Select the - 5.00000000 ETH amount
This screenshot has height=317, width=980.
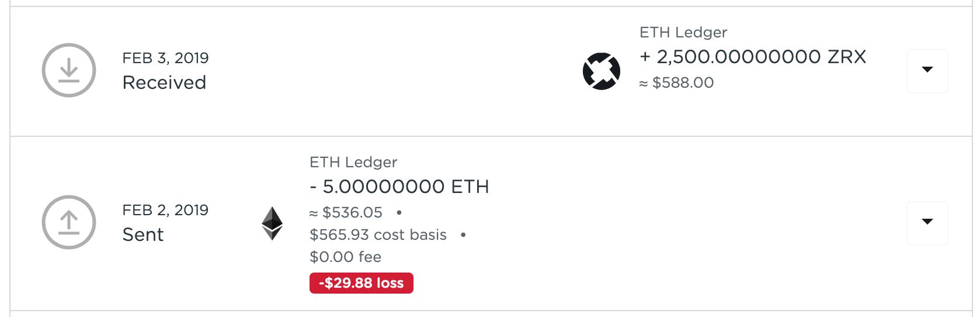tap(399, 187)
